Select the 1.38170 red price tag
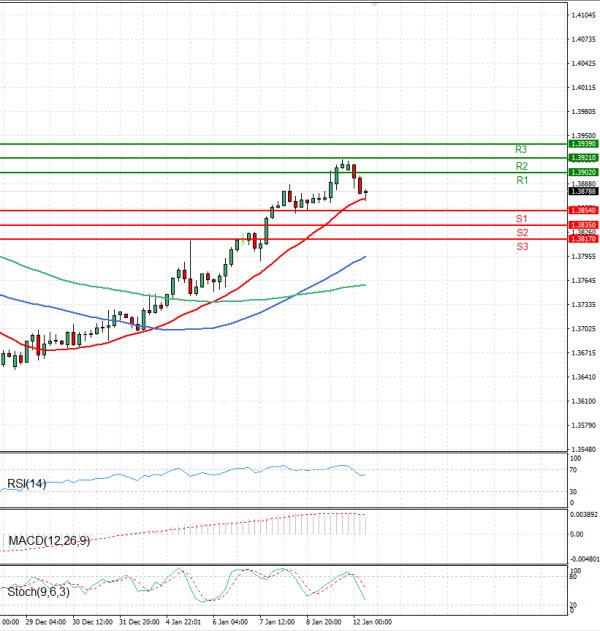Viewport: 600px width, 631px height. pos(583,240)
